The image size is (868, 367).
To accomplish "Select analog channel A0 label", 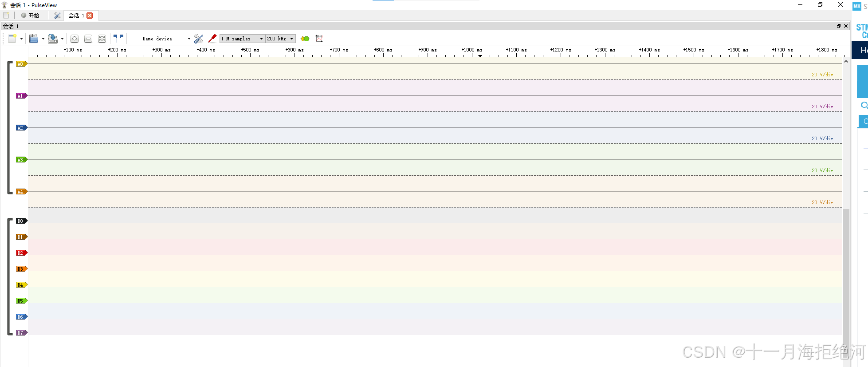I will pos(22,64).
